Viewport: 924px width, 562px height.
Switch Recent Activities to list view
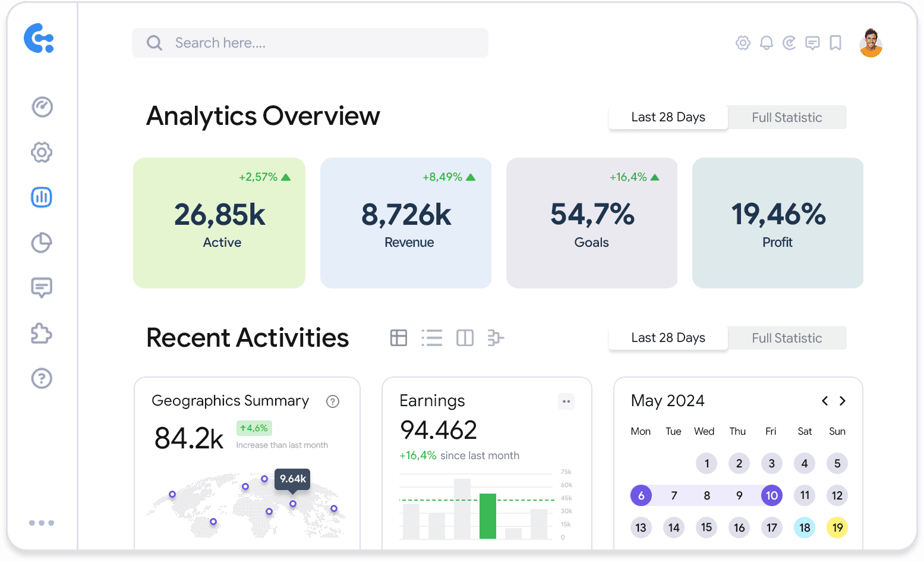432,338
